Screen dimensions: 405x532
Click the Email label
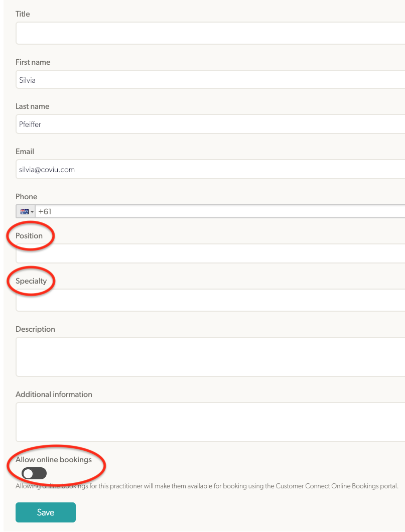pyautogui.click(x=25, y=152)
